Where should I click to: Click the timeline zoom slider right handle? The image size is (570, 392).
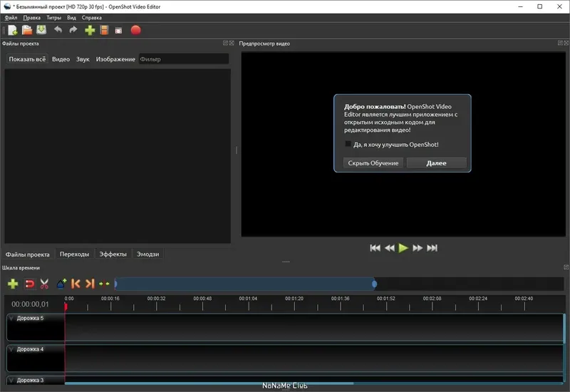click(375, 284)
